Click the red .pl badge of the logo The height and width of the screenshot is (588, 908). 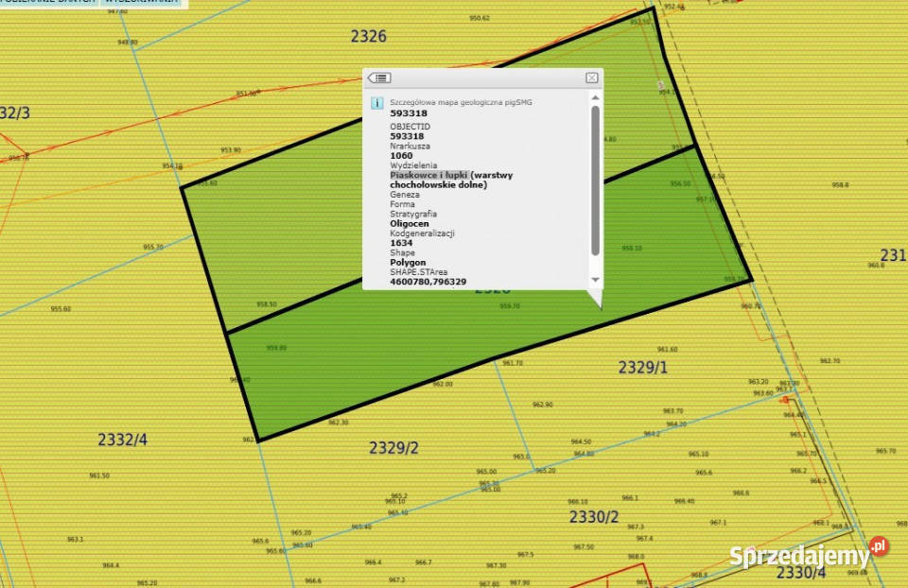pos(879,545)
